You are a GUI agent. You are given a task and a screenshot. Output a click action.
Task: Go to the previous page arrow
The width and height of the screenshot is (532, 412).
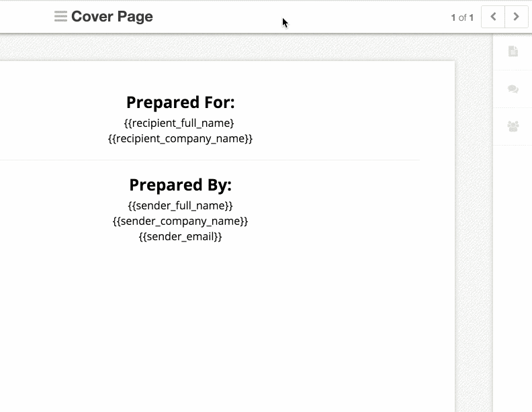493,17
